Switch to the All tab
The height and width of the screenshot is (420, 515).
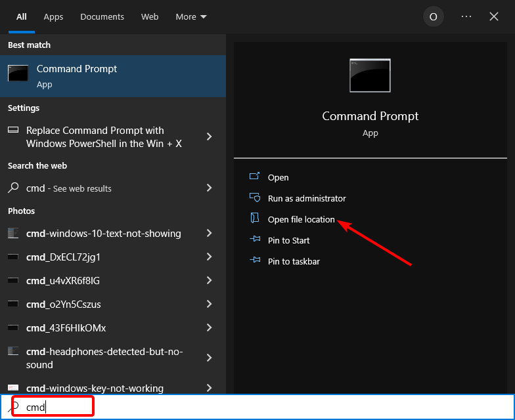[x=21, y=17]
